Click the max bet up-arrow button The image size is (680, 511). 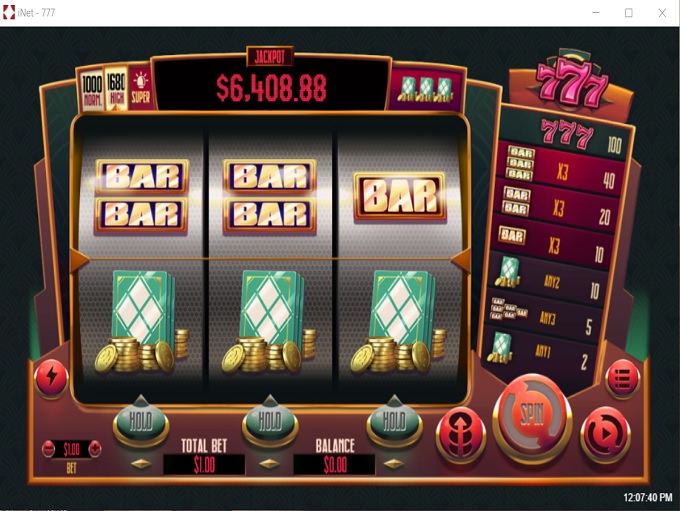click(461, 433)
